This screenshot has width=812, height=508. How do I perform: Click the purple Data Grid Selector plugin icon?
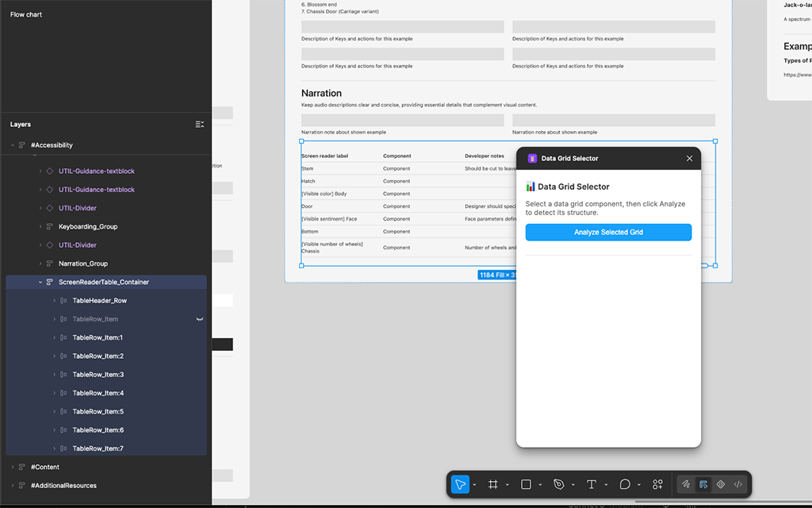click(532, 159)
